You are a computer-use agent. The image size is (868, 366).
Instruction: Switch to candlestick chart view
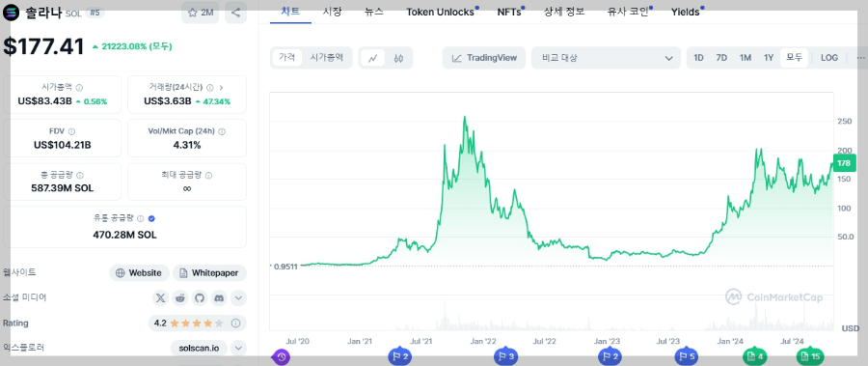coord(398,58)
